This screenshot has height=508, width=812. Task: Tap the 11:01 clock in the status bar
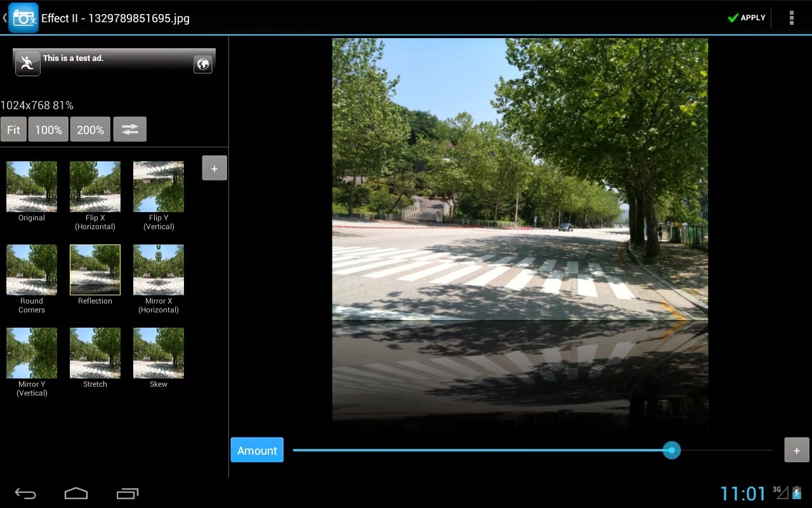point(743,493)
